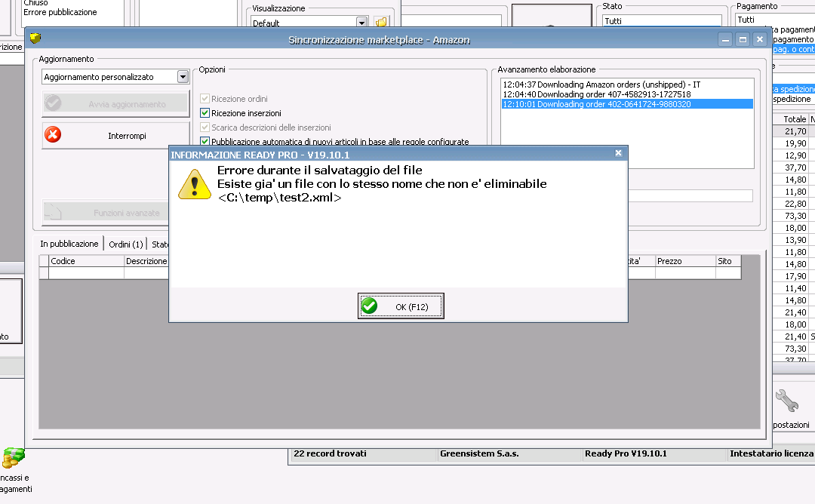Minimize the Sincronizzazione marketplace window
The image size is (815, 504).
coord(725,39)
